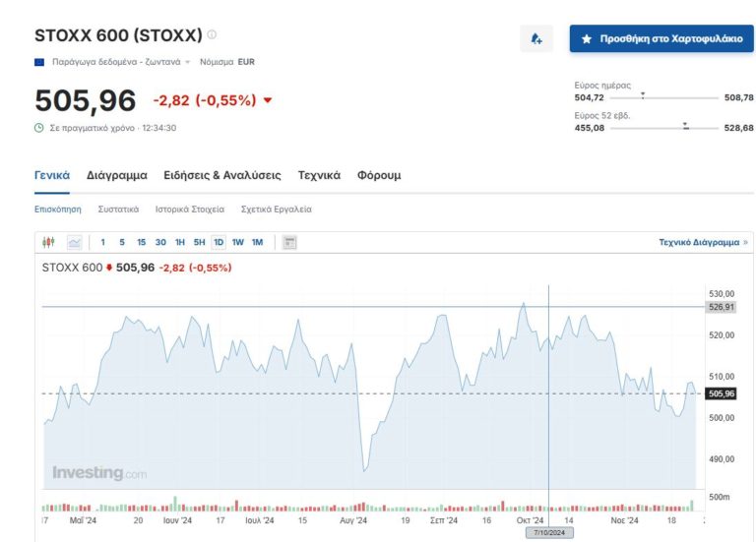The height and width of the screenshot is (542, 756).
Task: Expand the red arrow next to price change
Action: (268, 100)
